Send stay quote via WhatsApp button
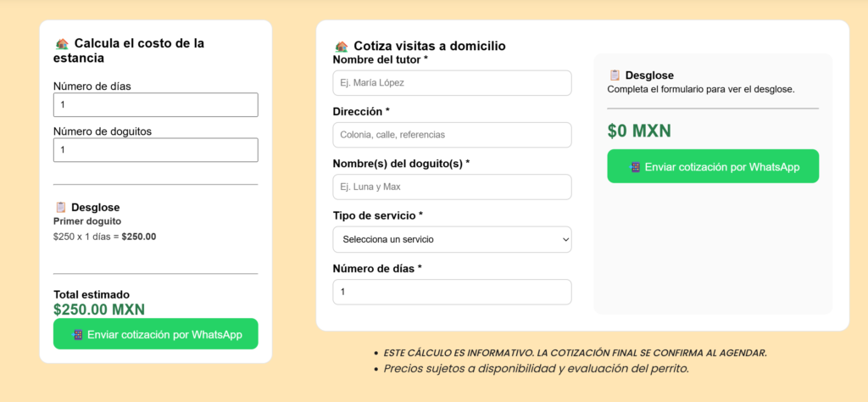Viewport: 868px width, 402px height. point(155,334)
